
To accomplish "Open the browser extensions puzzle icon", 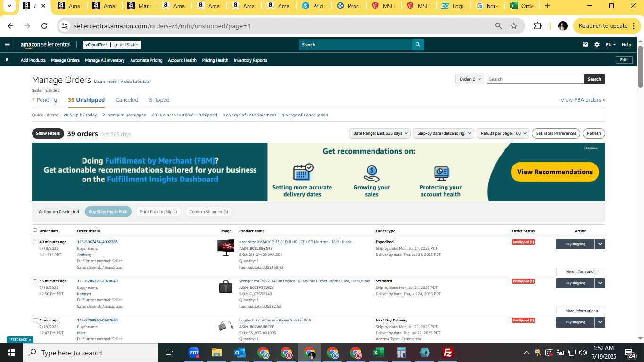I will tap(537, 26).
